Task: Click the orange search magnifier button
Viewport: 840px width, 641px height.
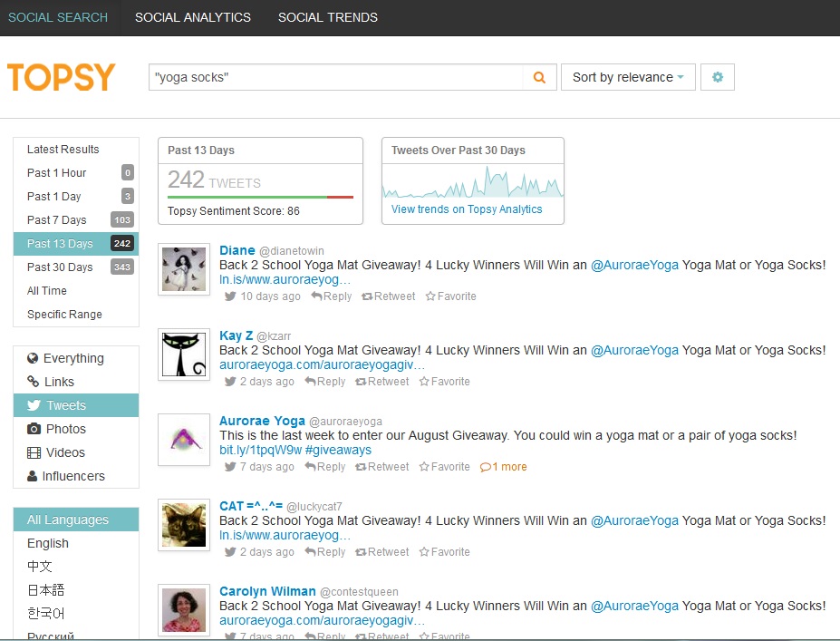Action: coord(539,77)
